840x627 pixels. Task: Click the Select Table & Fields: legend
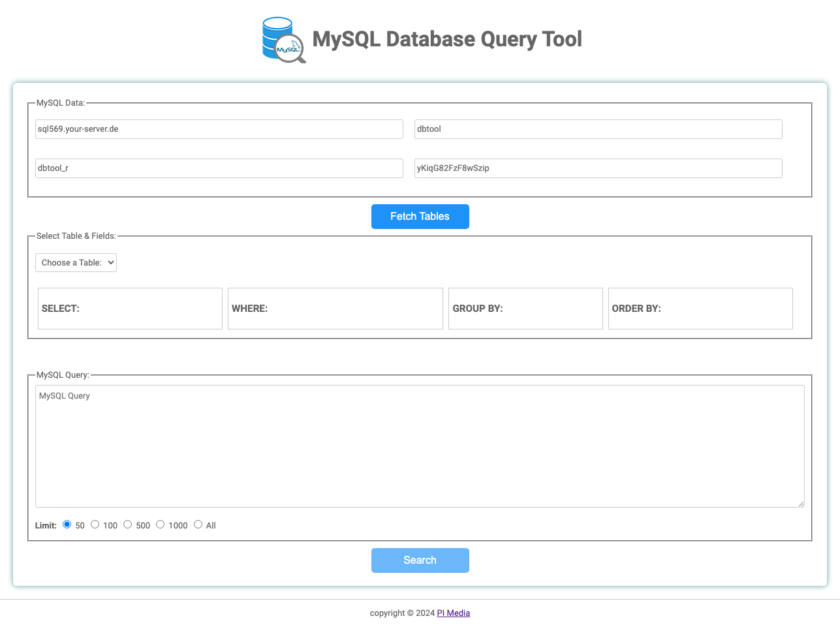(76, 236)
